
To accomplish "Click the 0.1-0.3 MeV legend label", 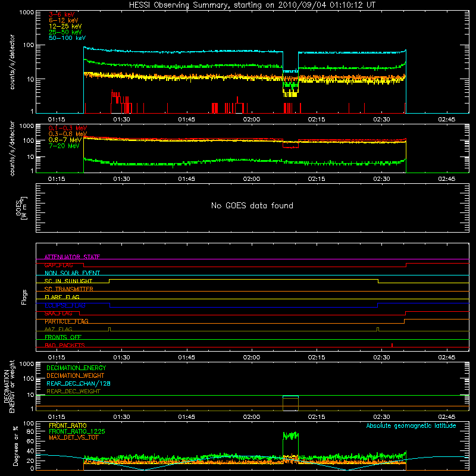I will click(68, 129).
